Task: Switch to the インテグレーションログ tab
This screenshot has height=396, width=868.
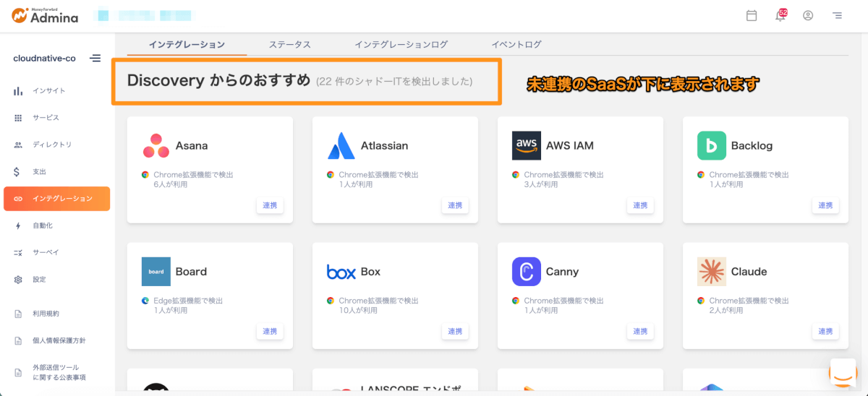Action: tap(401, 45)
